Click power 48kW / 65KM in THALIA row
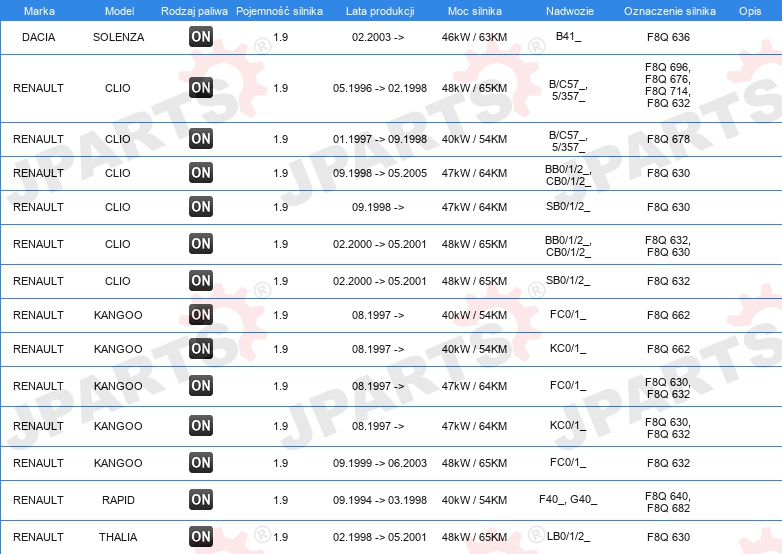Screen dimensions: 782x554 [x=474, y=537]
